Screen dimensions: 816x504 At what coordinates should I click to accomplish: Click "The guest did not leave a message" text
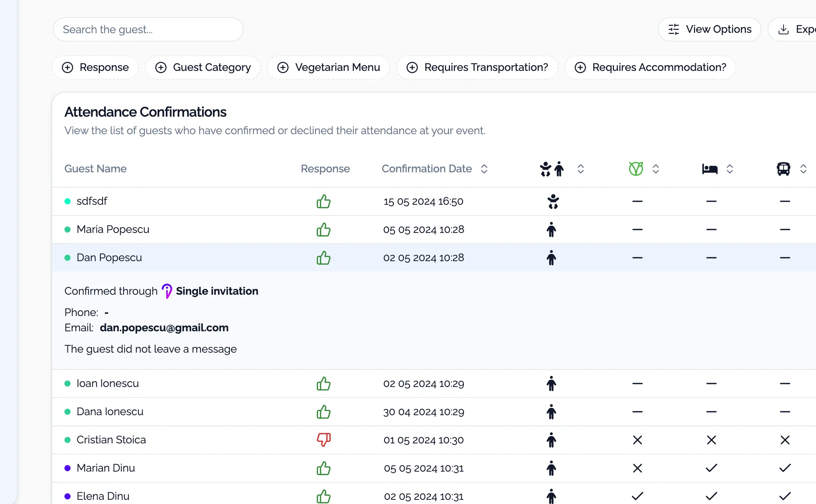[151, 349]
